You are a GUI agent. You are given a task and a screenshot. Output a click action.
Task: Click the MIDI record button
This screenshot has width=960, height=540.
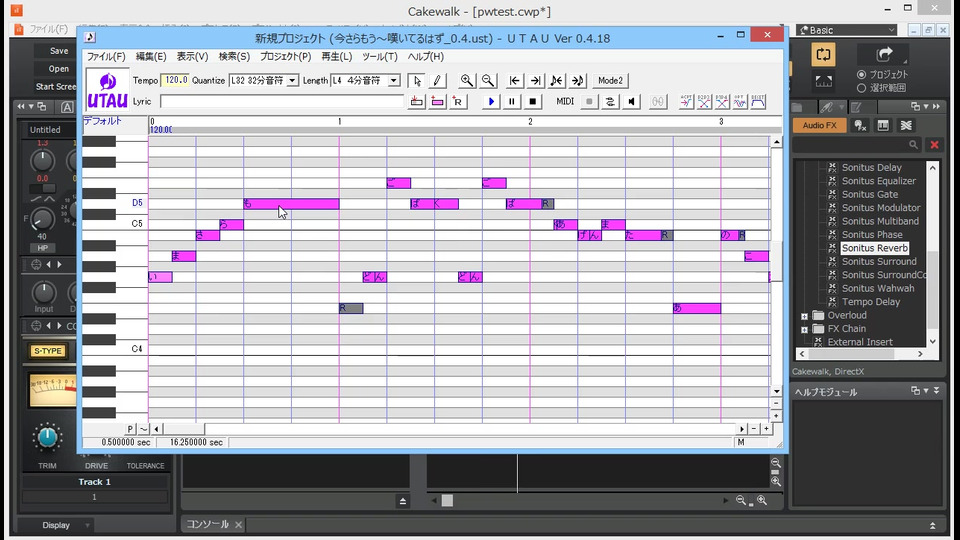click(589, 102)
